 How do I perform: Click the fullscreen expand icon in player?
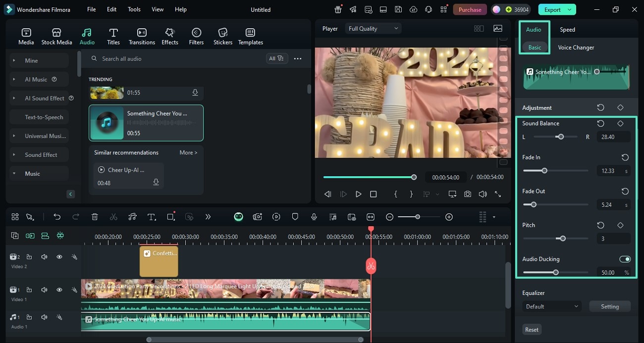coord(498,195)
